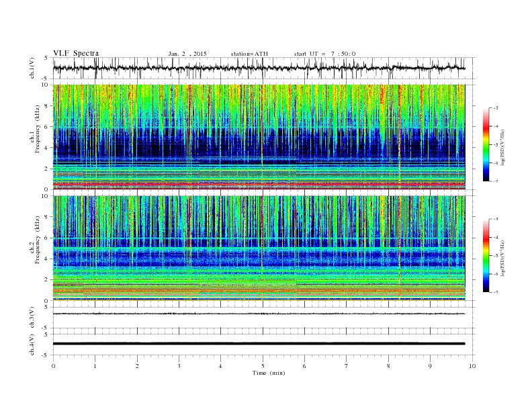Viewport: 532px width, 411px height.
Task: Click the "Time (min)" axis label
Action: pyautogui.click(x=269, y=373)
